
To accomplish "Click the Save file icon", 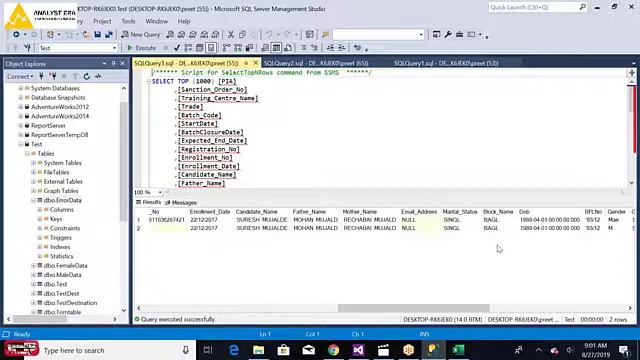I will (x=98, y=35).
